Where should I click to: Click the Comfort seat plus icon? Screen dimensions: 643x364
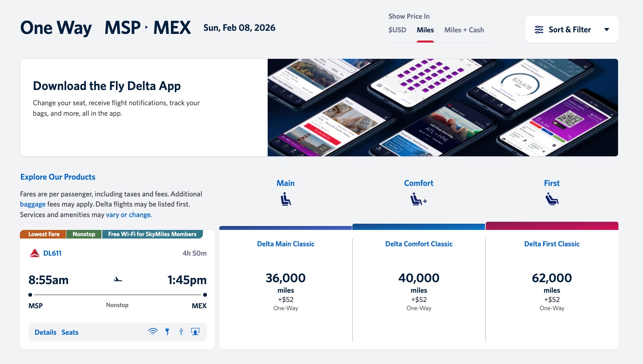click(x=419, y=200)
